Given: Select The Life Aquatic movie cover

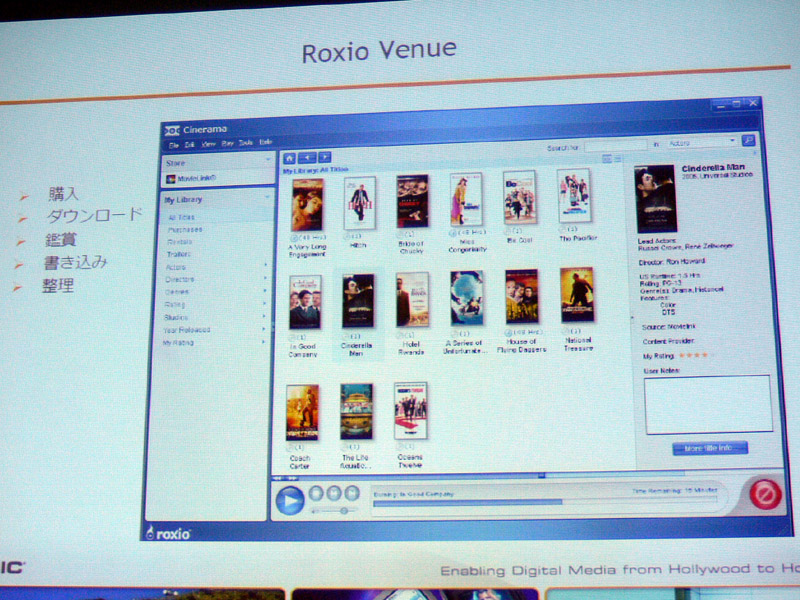Looking at the screenshot, I should click(356, 411).
